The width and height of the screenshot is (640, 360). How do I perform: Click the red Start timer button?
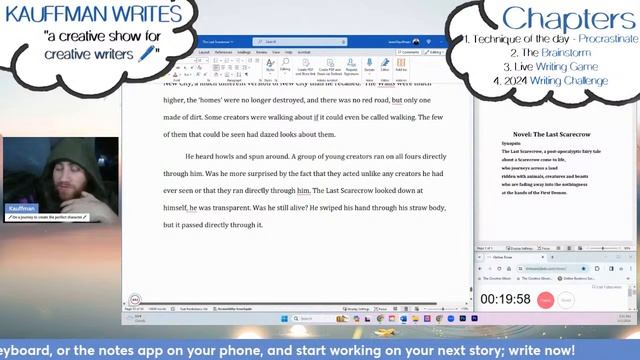[546, 300]
